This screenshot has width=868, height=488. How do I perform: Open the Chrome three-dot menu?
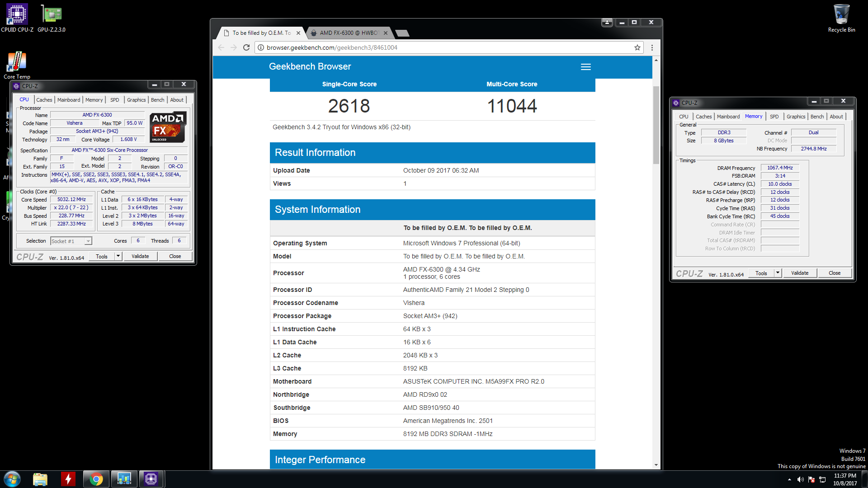coord(652,47)
